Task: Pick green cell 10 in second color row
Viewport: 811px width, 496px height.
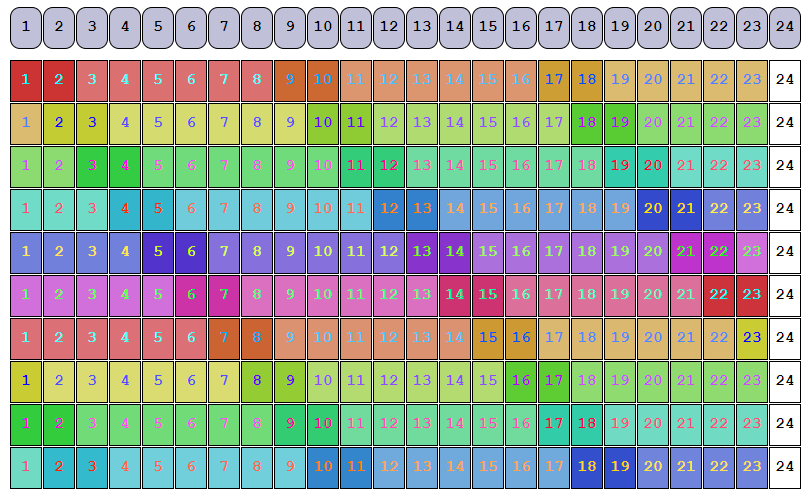Action: (323, 123)
